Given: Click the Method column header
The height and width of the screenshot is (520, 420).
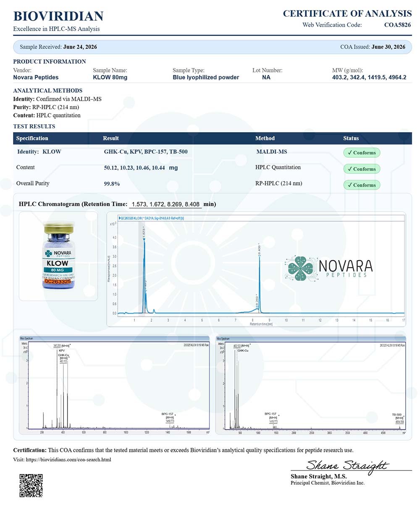Looking at the screenshot, I should [265, 138].
